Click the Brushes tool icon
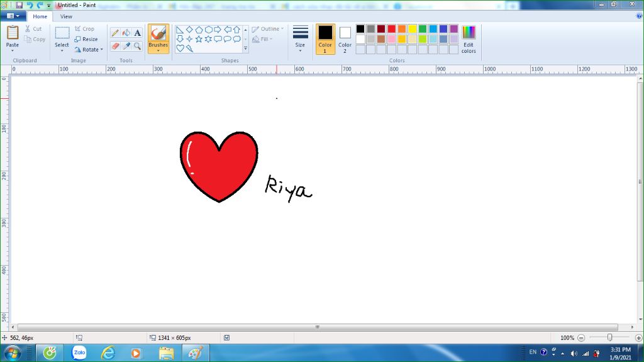This screenshot has height=362, width=644. (x=158, y=33)
